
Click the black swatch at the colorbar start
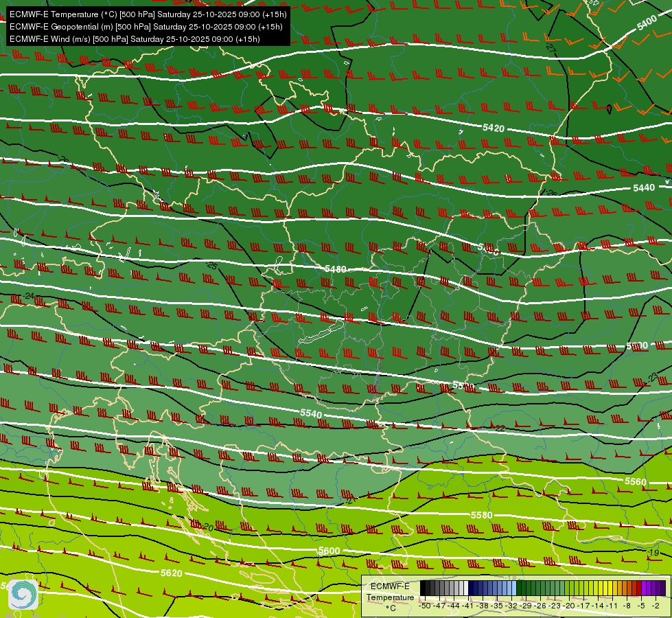point(423,588)
